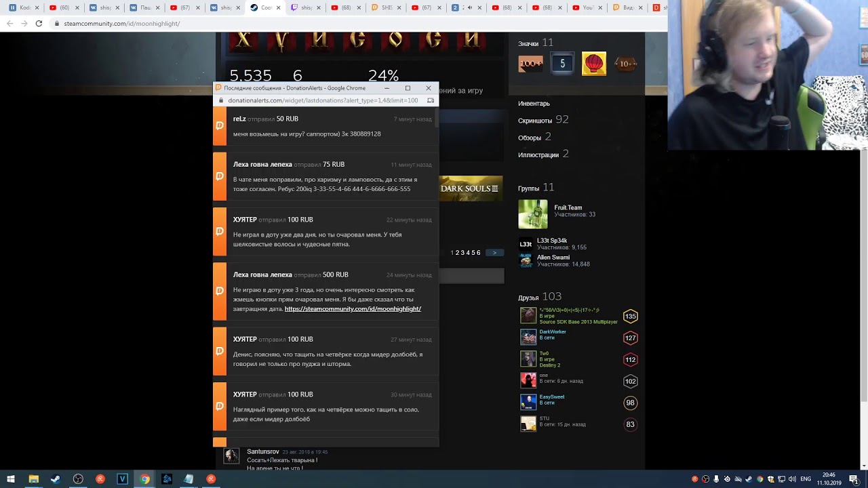Viewport: 868px width, 488px height.
Task: Open the Windows notification center
Action: [853, 479]
